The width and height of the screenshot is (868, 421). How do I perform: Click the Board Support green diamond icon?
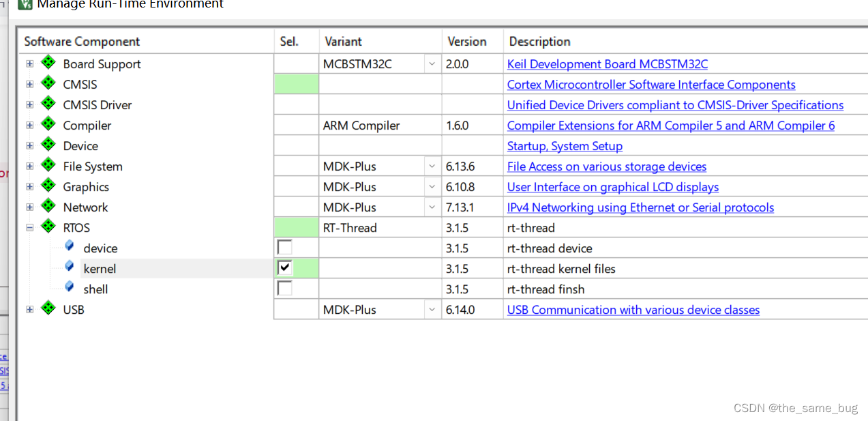click(48, 63)
